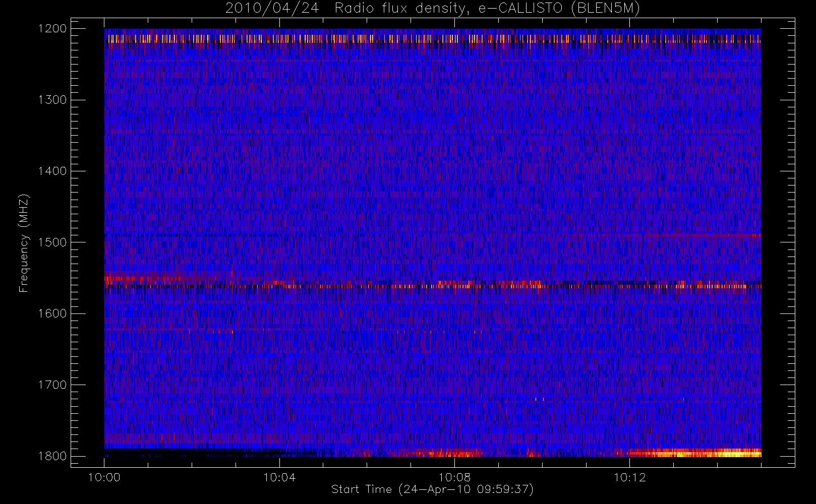Click the 1500 frequency tick label
The height and width of the screenshot is (504, 816).
(52, 242)
